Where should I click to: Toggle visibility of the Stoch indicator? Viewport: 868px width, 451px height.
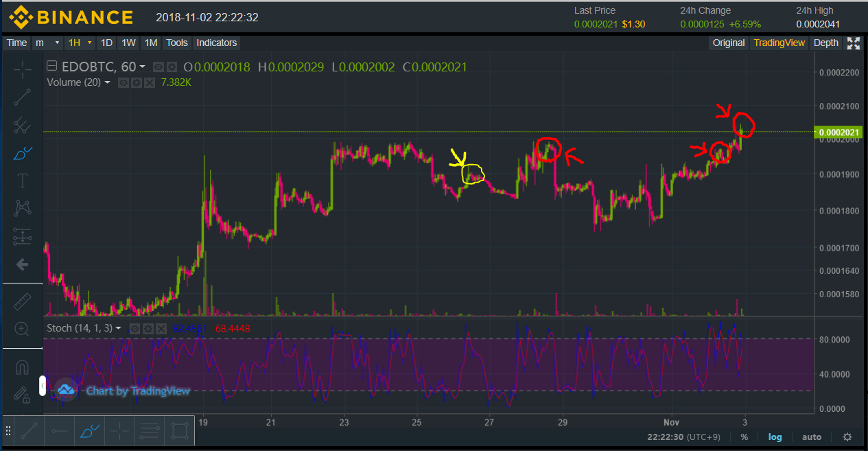(x=135, y=329)
